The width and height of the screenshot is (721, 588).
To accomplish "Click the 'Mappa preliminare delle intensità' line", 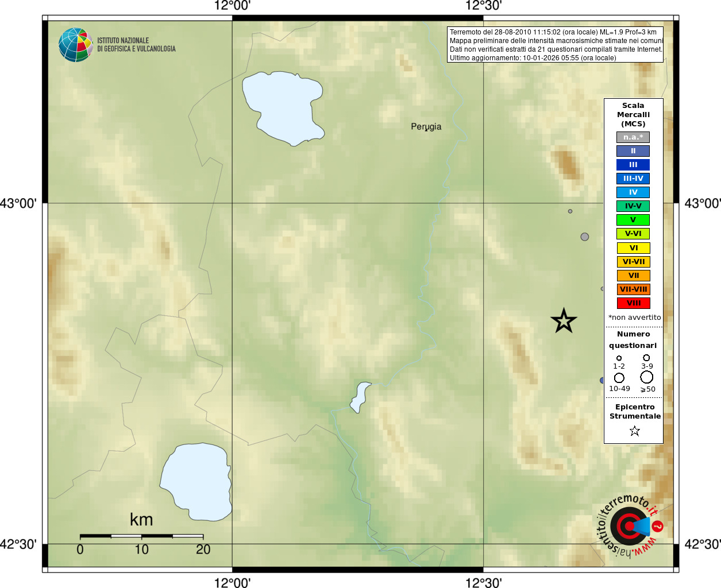I will click(x=556, y=41).
